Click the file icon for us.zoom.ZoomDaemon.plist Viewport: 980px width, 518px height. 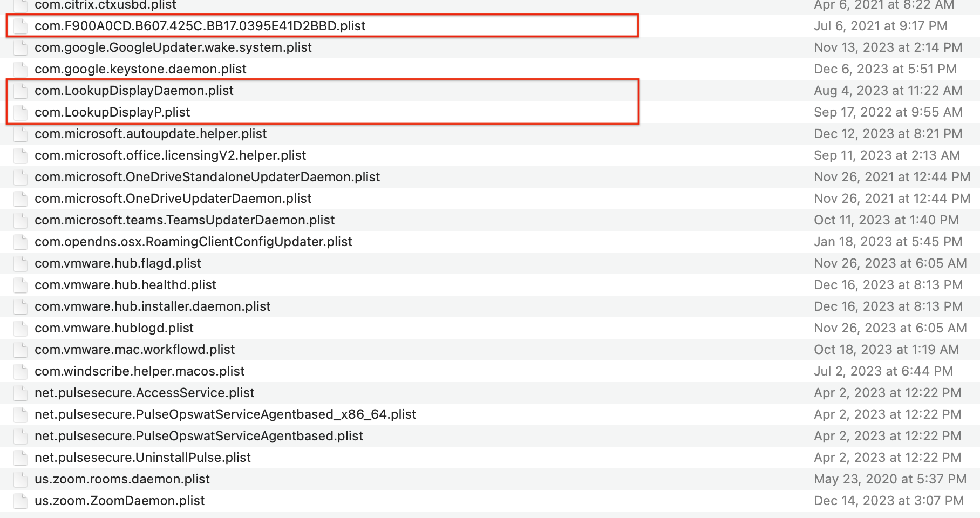[x=20, y=501]
